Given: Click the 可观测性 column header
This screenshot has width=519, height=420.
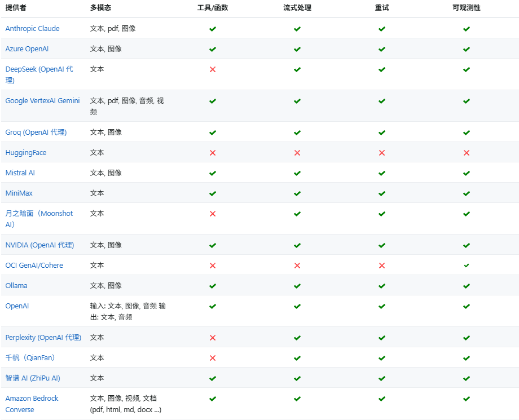Looking at the screenshot, I should [x=467, y=8].
